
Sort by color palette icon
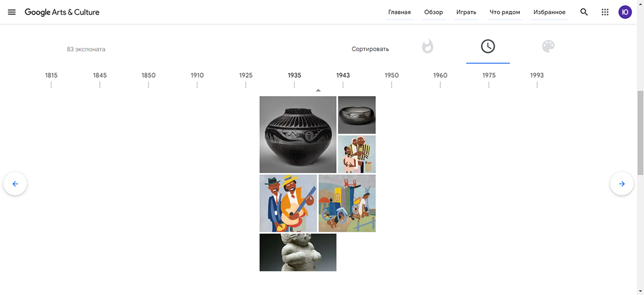point(548,46)
